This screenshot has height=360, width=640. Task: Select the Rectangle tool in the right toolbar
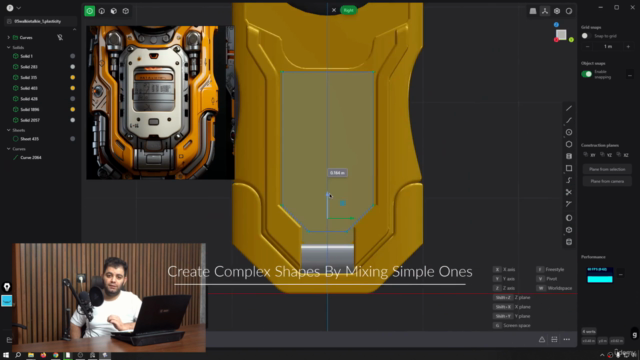[569, 168]
